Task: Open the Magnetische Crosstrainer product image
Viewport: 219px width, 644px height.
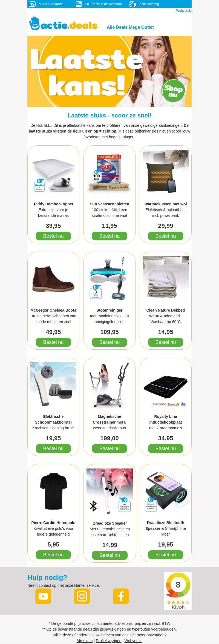Action: [x=109, y=385]
